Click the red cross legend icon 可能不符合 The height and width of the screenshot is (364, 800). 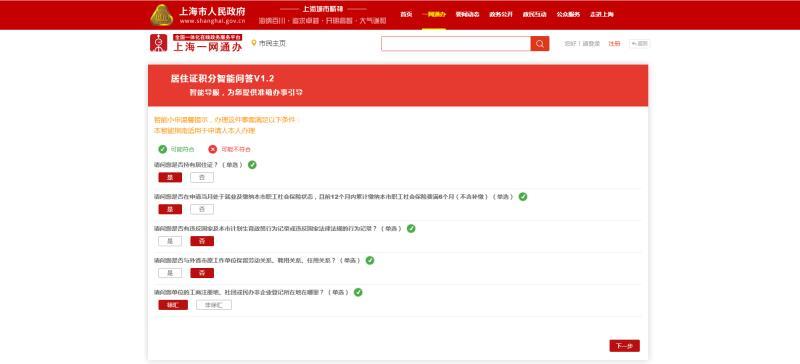[x=213, y=149]
